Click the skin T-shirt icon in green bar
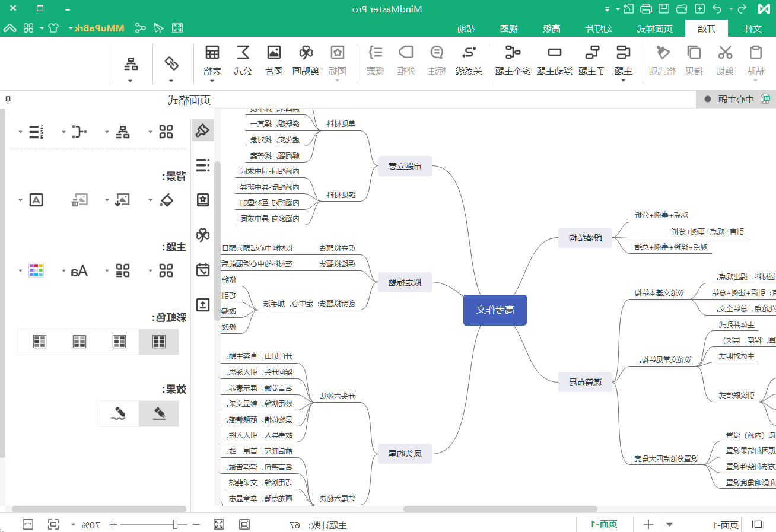Screen dimensions: 776x532 point(53,28)
